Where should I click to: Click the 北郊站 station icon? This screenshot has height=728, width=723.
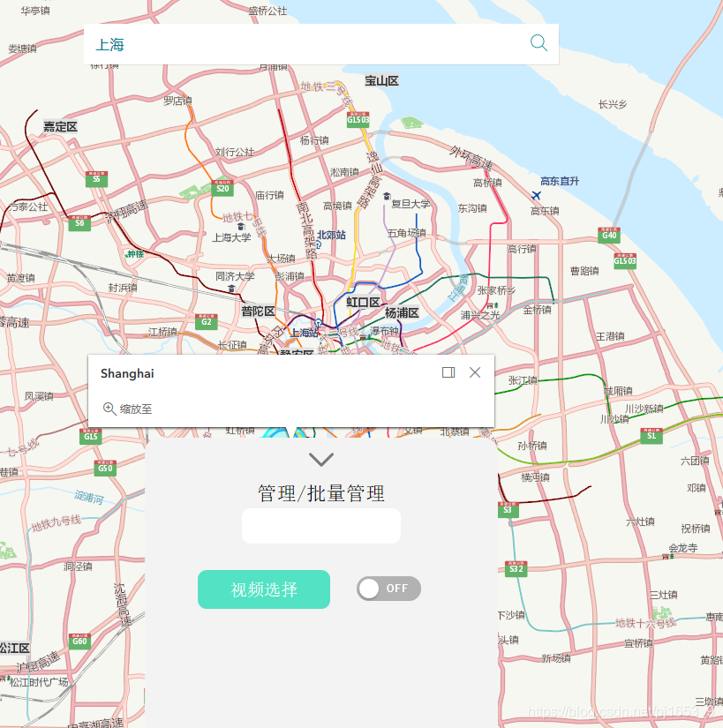[319, 244]
